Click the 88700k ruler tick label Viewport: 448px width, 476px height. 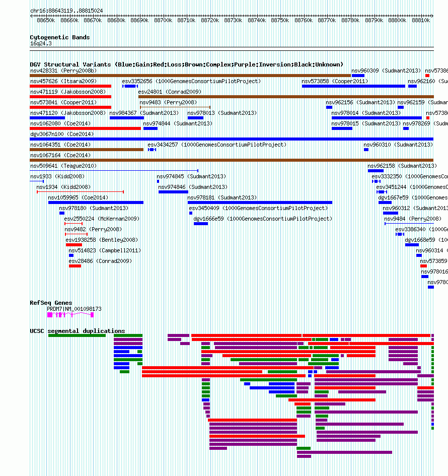coord(163,20)
